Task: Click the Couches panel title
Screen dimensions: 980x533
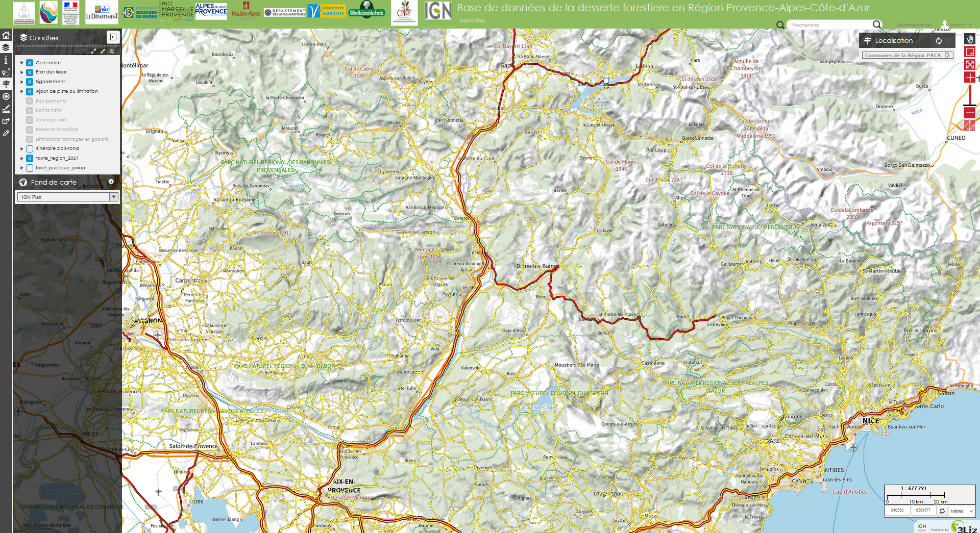Action: pos(44,38)
